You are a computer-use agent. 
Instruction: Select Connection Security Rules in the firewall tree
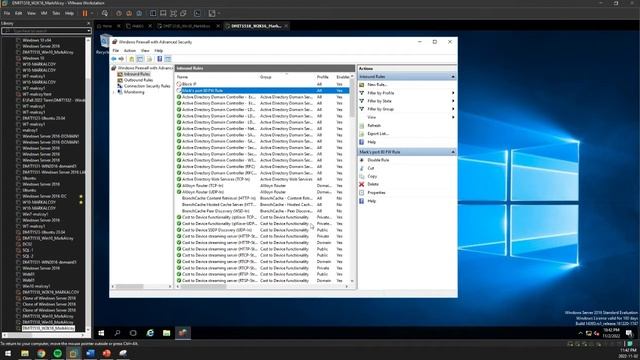(x=147, y=86)
